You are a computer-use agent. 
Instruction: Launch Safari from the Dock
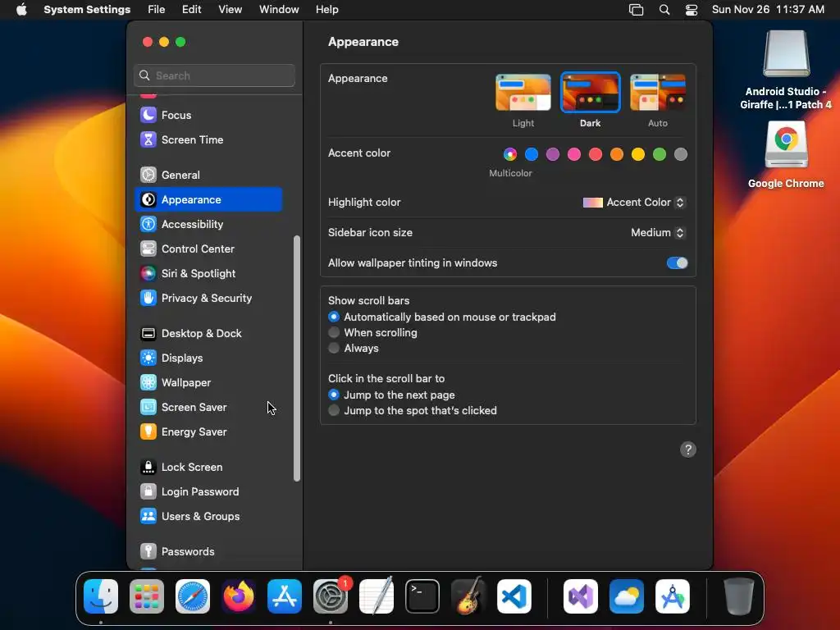point(193,596)
